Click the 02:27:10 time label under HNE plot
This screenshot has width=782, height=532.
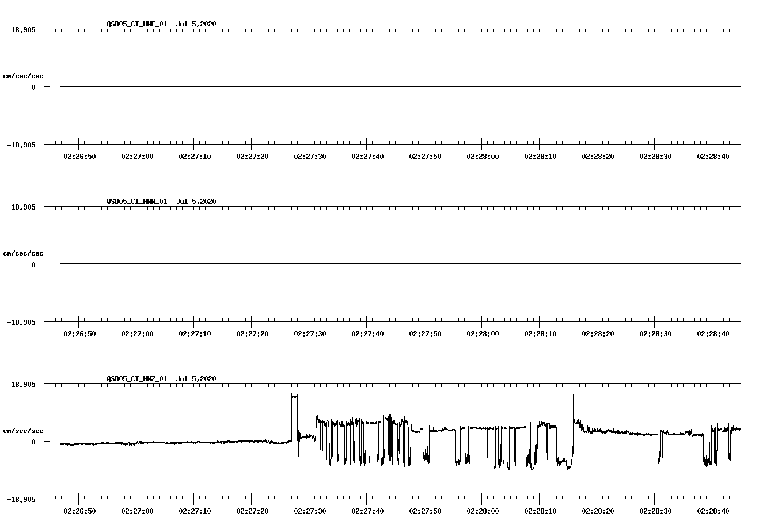(195, 157)
